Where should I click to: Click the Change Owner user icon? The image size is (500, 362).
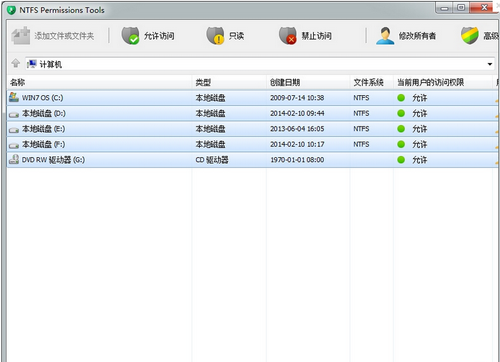click(385, 36)
